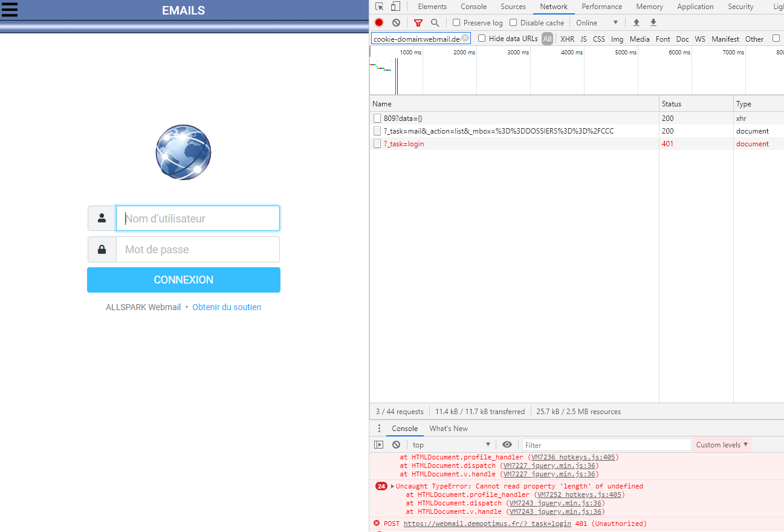Stop recording network log with the red button
The width and height of the screenshot is (784, 532).
tap(378, 22)
